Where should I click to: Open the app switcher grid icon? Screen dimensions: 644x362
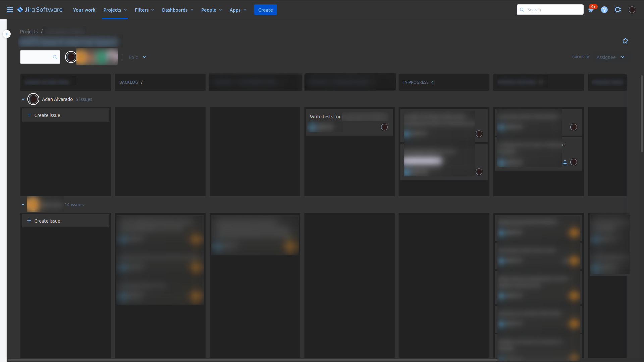pyautogui.click(x=10, y=10)
